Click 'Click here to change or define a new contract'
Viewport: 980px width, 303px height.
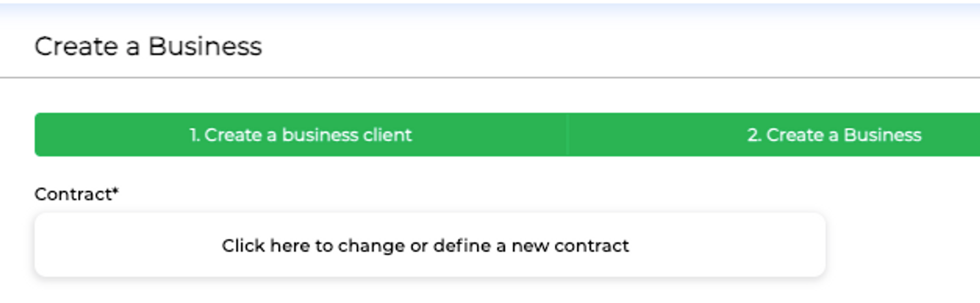425,246
